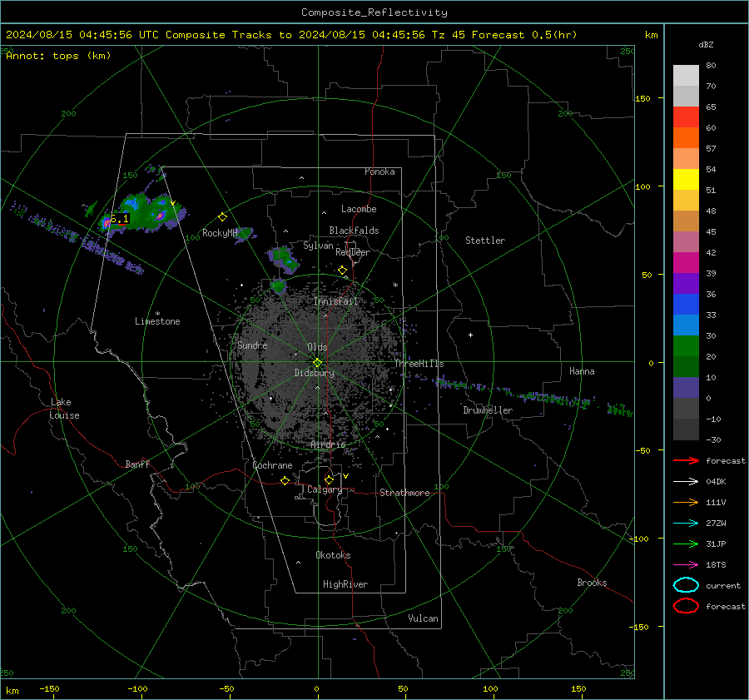
Task: Click the strong storm cell west of RockyMH
Action: click(143, 212)
